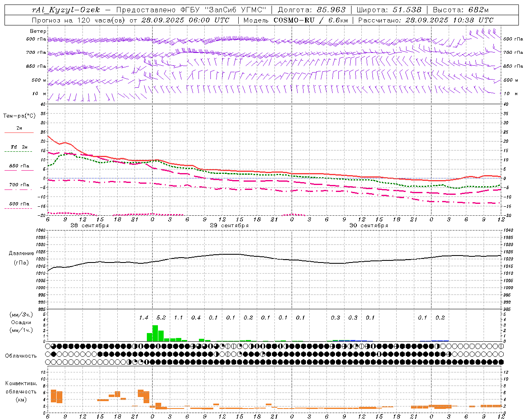Click the 29 сентября date label
Screen dimensions: 525x420
pos(229,226)
